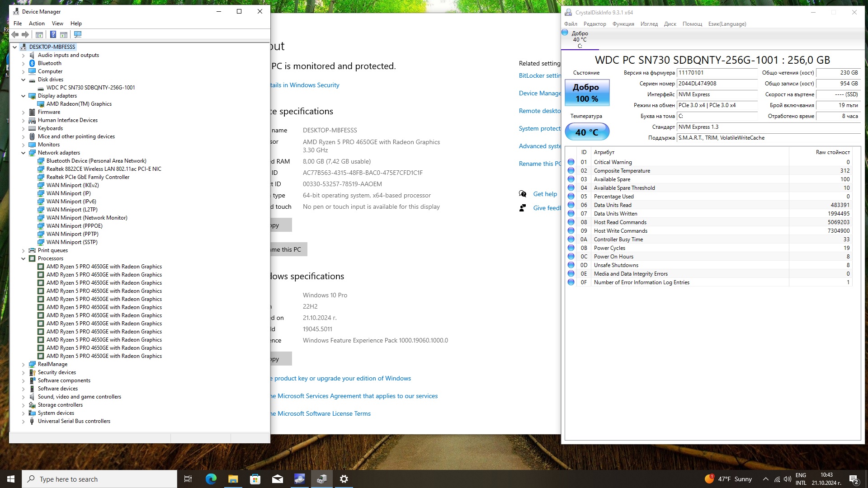868x488 pixels.
Task: Click the Critical Warning status orb
Action: pos(571,162)
